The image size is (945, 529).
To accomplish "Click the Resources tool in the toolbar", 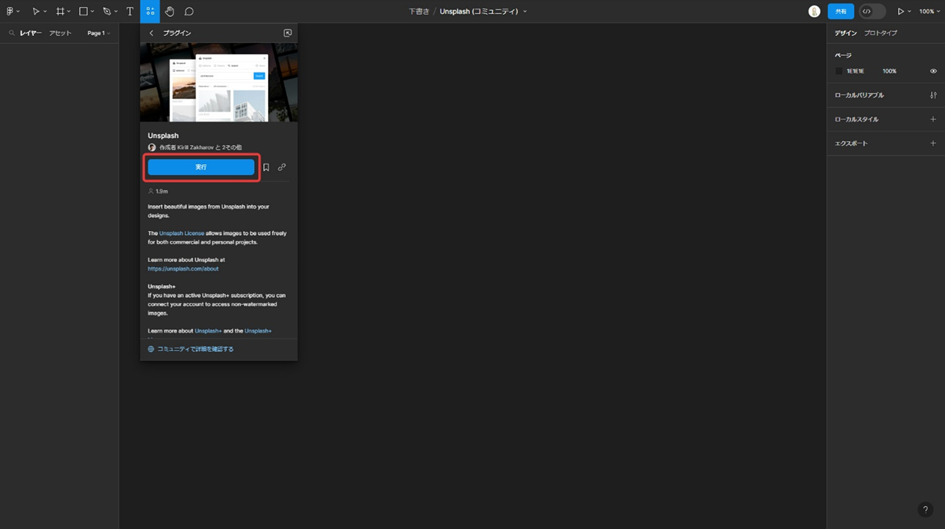I will pyautogui.click(x=150, y=11).
